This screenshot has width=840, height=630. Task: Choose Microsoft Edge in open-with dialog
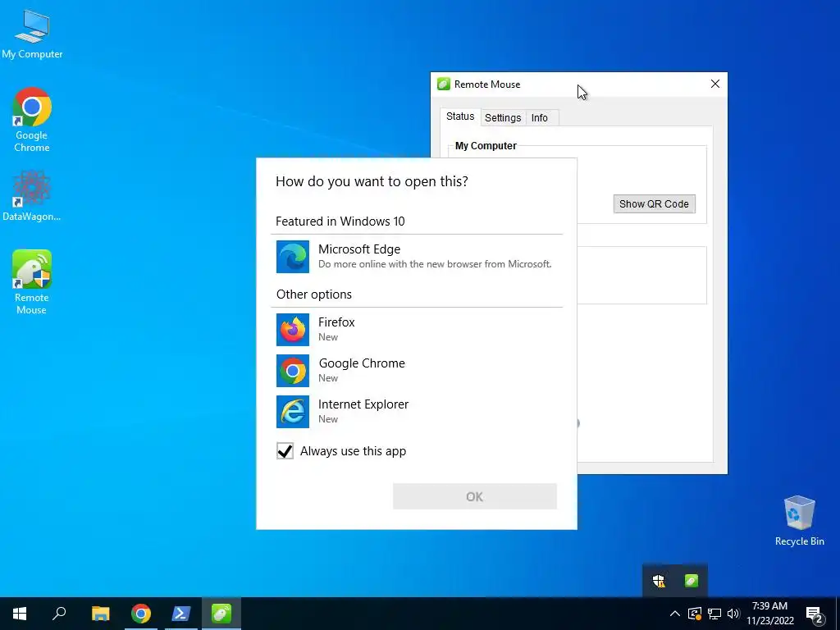[417, 256]
